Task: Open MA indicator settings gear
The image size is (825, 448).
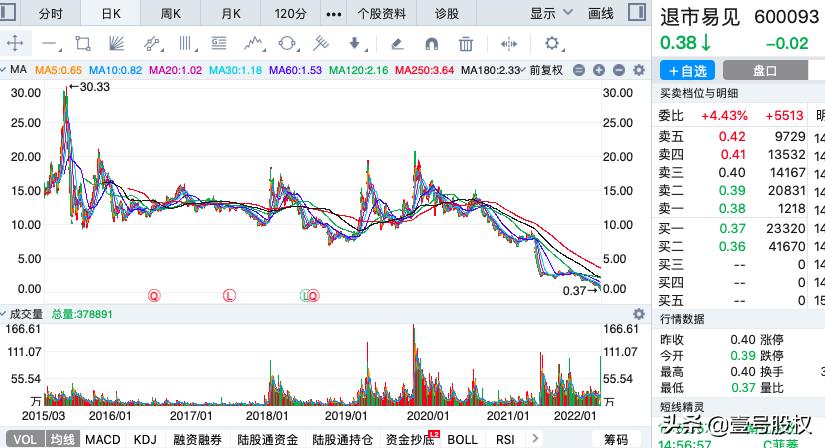Action: (639, 70)
